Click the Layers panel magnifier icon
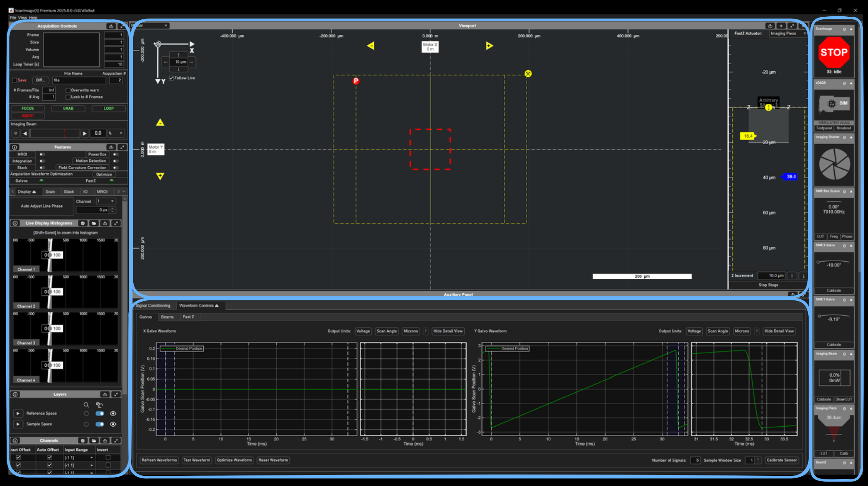This screenshot has height=486, width=868. pyautogui.click(x=86, y=405)
